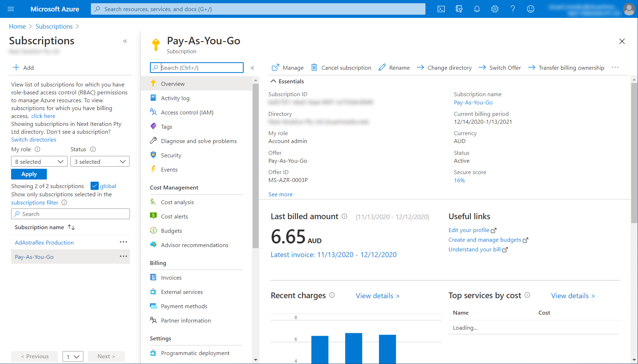Click the feedback smiley icon

tap(531, 9)
